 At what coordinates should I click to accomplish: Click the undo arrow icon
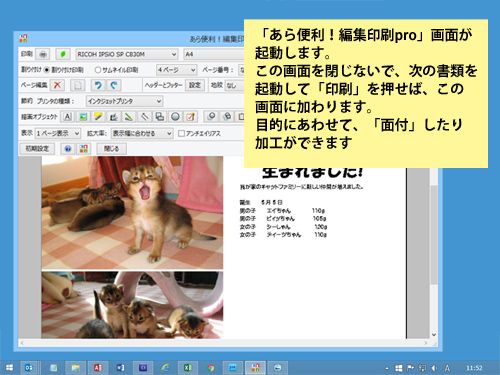tap(98, 85)
